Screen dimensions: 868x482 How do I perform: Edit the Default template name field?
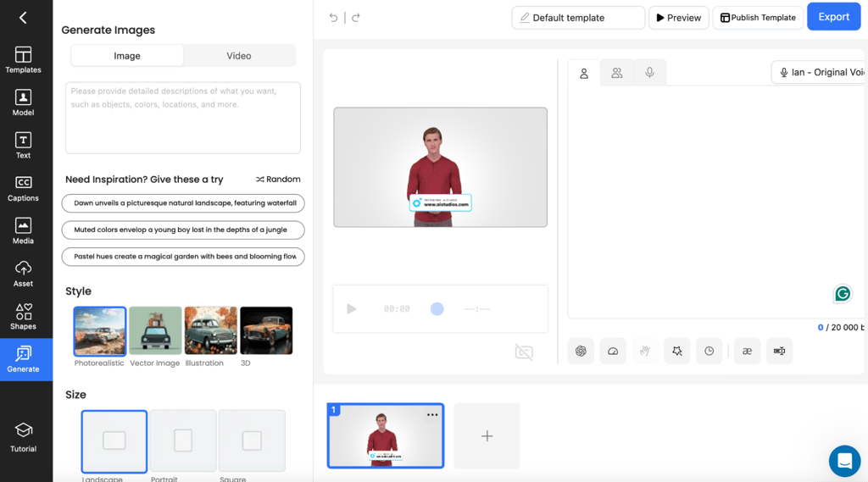[x=578, y=18]
